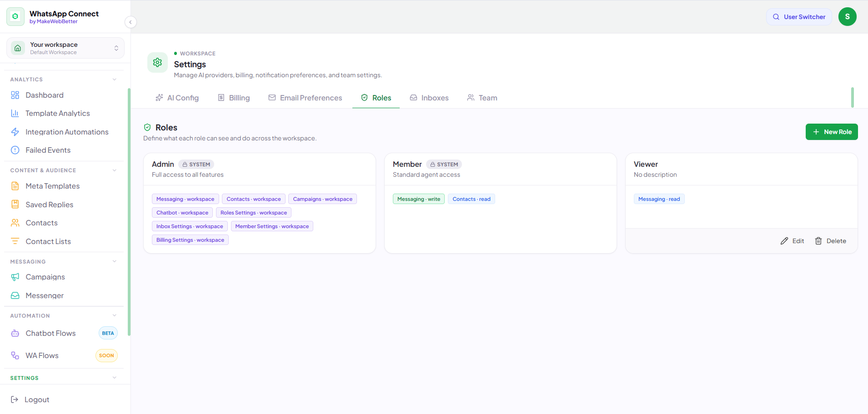The image size is (868, 414).
Task: Click the WhatsApp Connect logo icon
Action: [15, 17]
